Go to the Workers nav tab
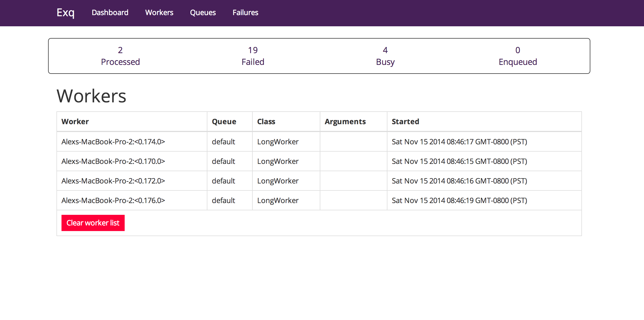 tap(159, 13)
